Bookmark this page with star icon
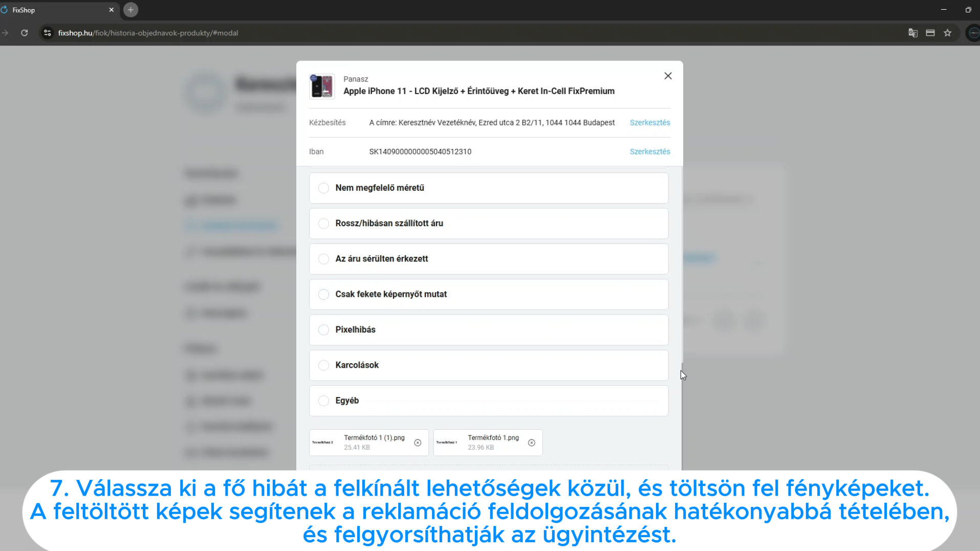980x551 pixels. (x=948, y=33)
